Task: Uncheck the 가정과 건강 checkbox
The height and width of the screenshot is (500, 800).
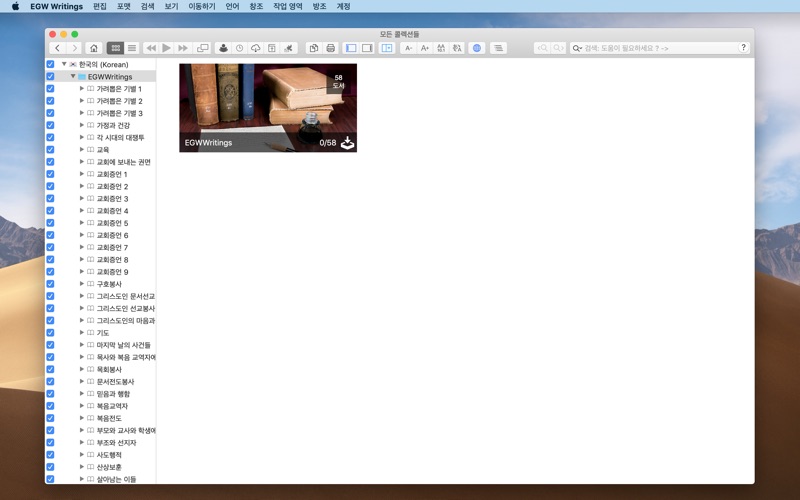Action: (50, 125)
